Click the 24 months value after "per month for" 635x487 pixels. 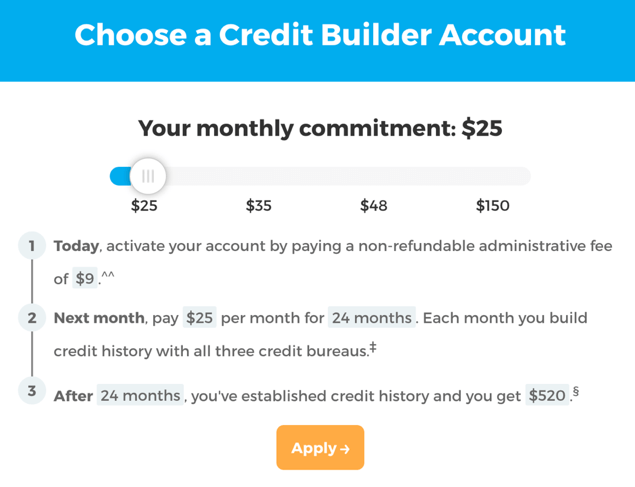[371, 318]
